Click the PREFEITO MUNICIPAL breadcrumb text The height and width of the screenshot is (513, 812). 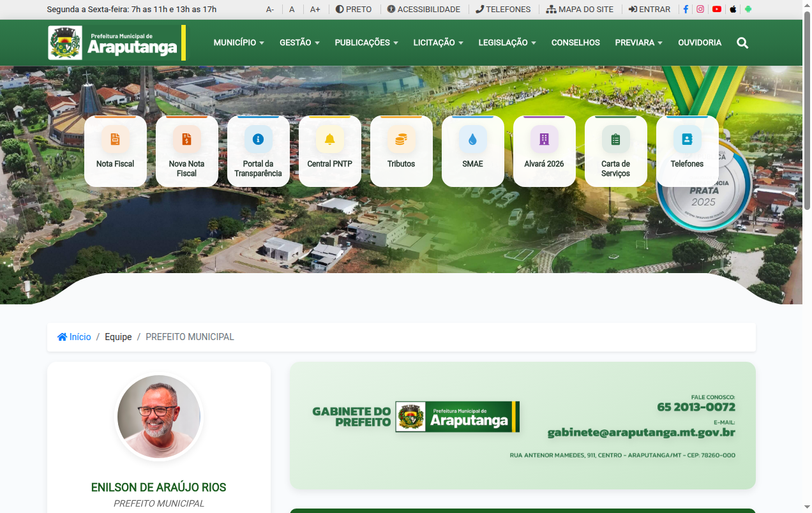click(x=190, y=337)
